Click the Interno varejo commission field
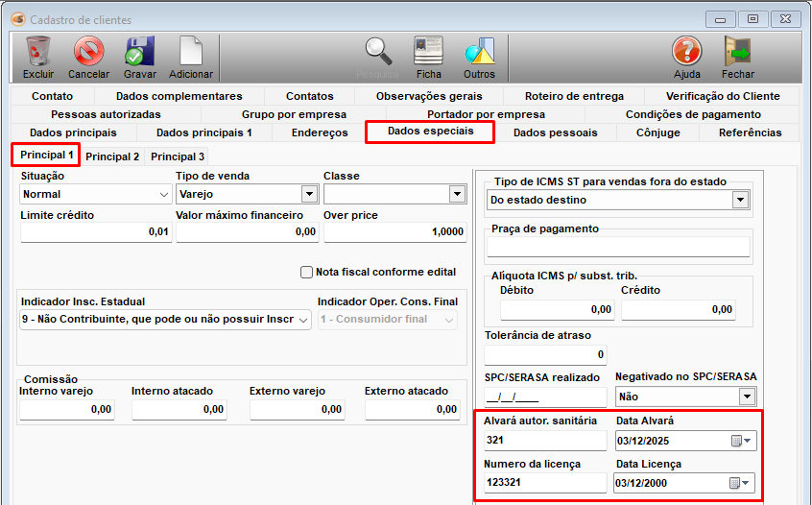The height and width of the screenshot is (505, 812). tap(67, 410)
